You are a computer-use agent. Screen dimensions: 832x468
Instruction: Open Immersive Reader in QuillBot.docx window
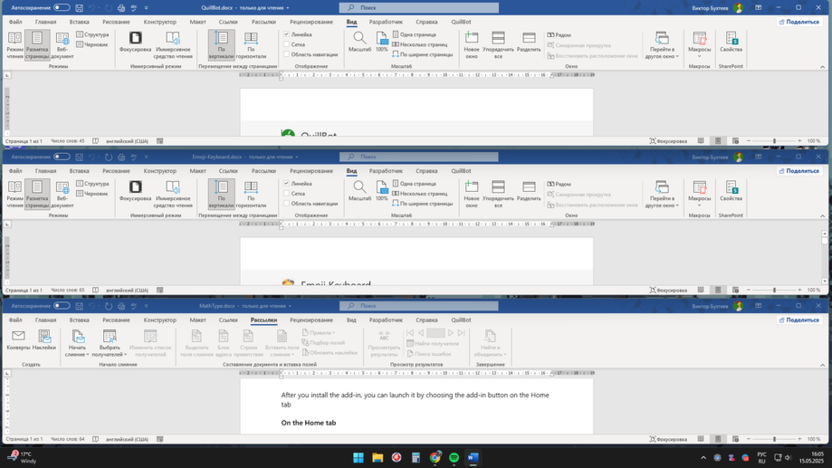click(x=173, y=45)
